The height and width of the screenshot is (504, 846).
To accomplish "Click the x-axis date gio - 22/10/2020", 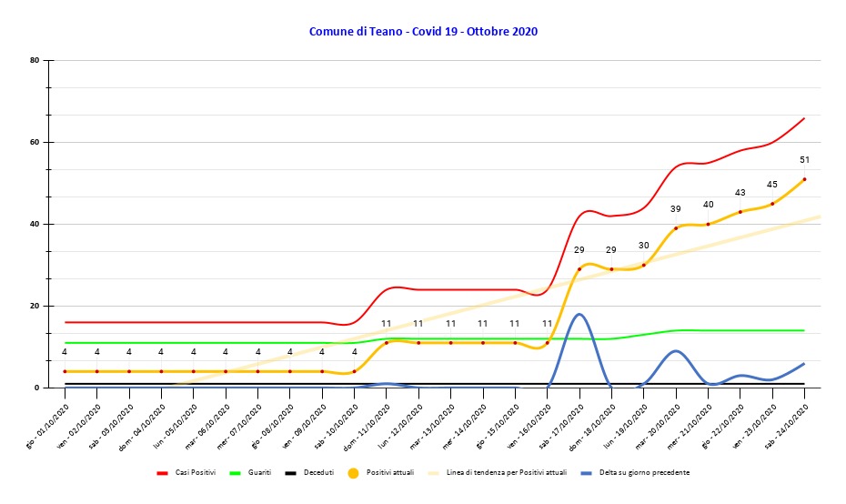I will [723, 427].
